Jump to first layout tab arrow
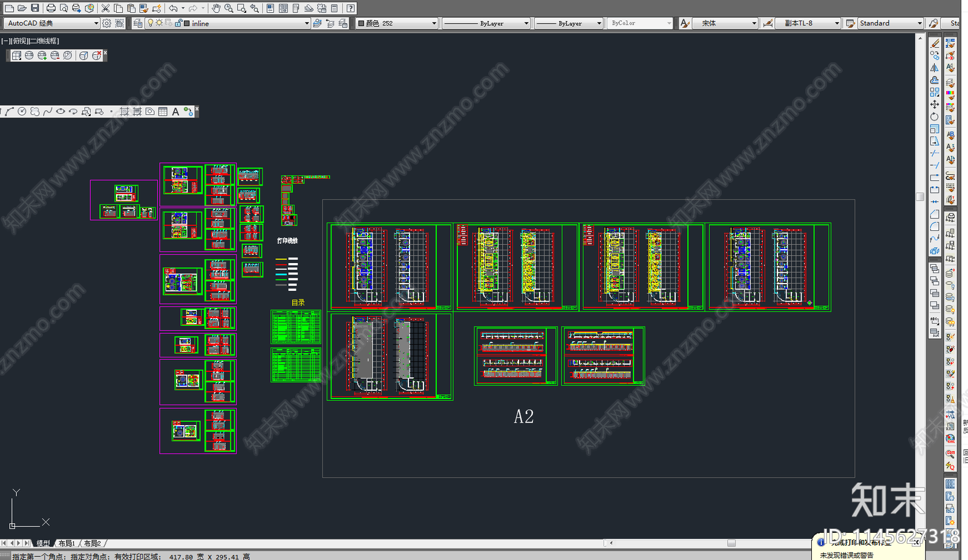This screenshot has width=968, height=560. pos(4,544)
